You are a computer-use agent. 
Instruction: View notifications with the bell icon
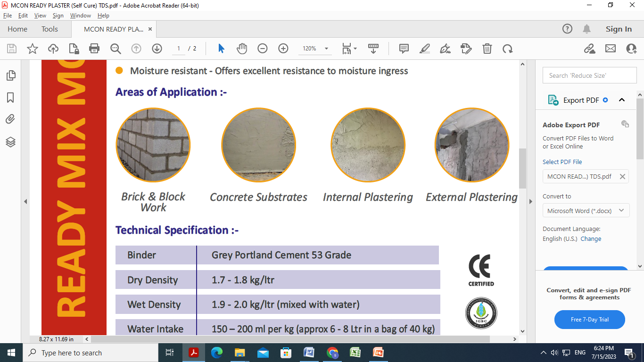(586, 29)
